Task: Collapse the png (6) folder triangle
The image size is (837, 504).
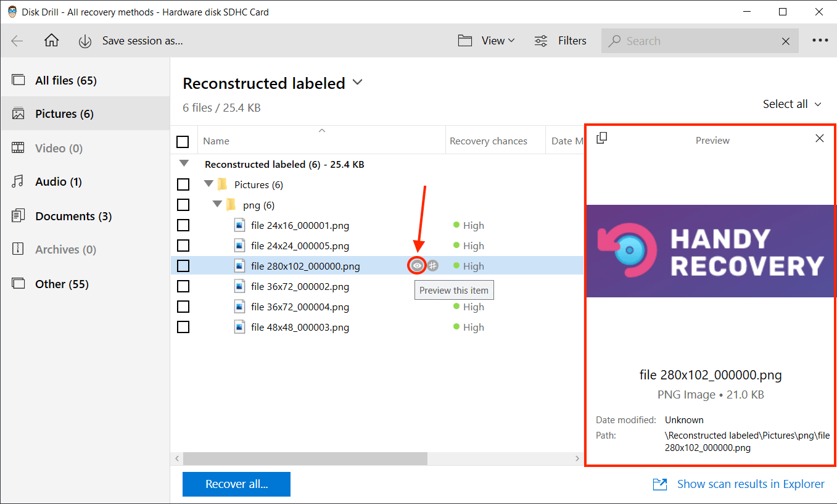Action: tap(217, 205)
